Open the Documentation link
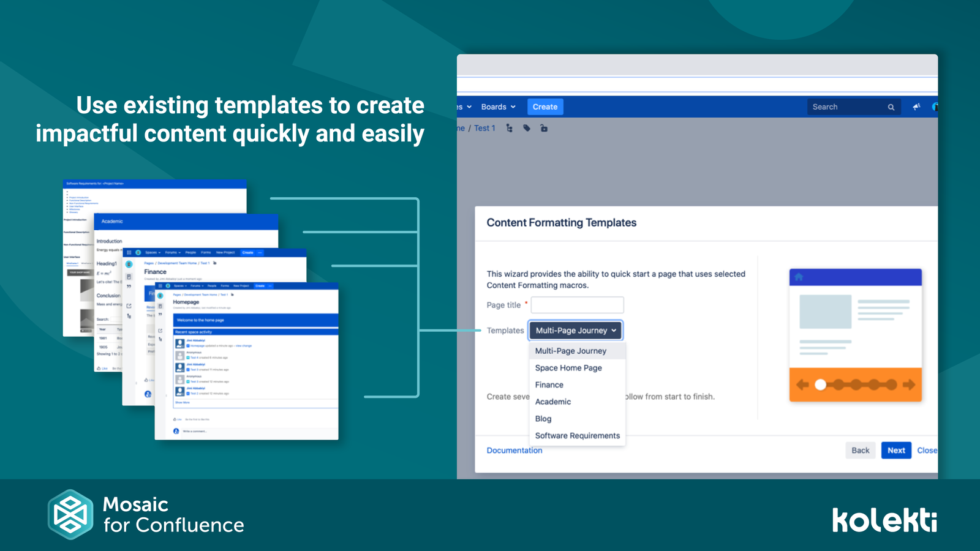 pyautogui.click(x=514, y=450)
